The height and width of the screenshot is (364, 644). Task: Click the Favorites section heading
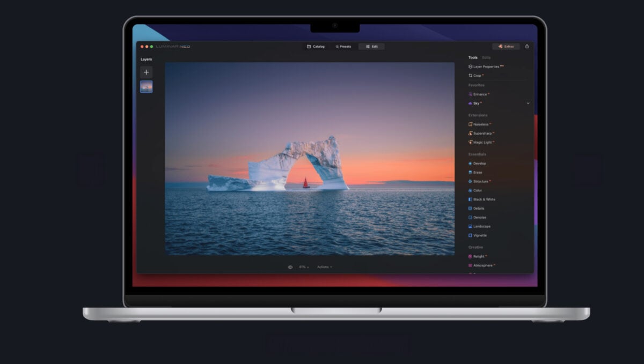476,85
